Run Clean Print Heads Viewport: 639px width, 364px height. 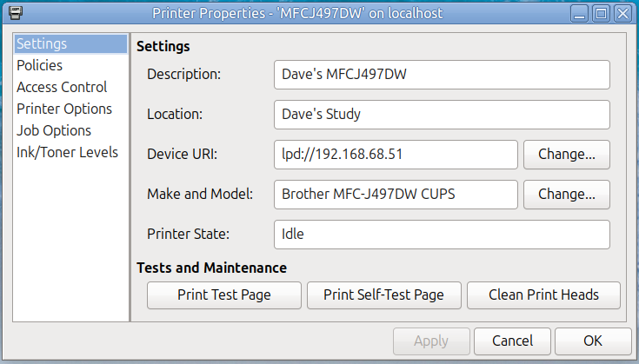[x=544, y=295]
